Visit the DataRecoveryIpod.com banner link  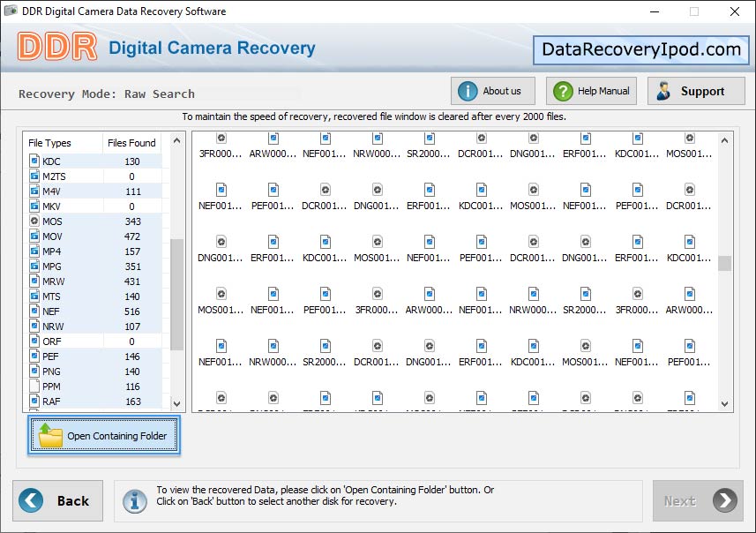pyautogui.click(x=640, y=49)
